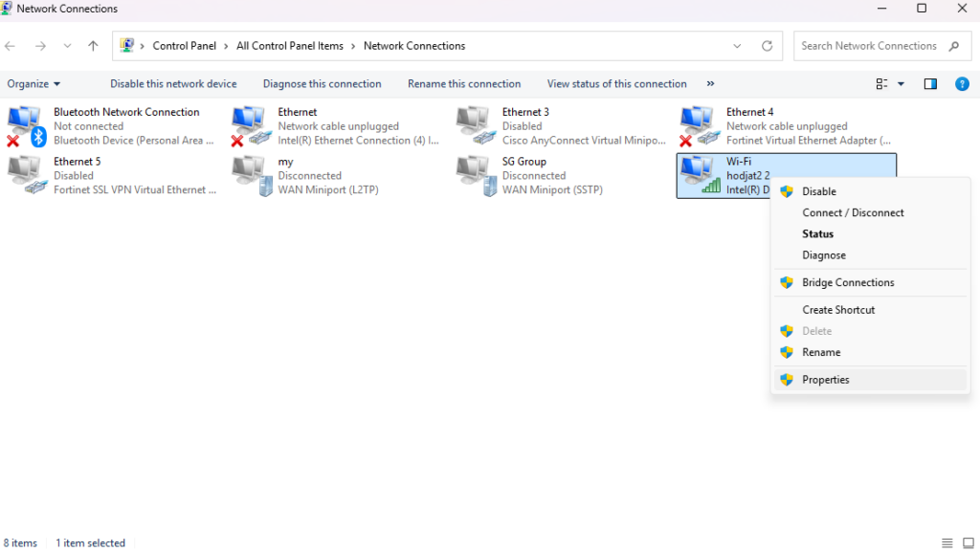The width and height of the screenshot is (980, 552).
Task: Click Disable this network device button
Action: 173,84
